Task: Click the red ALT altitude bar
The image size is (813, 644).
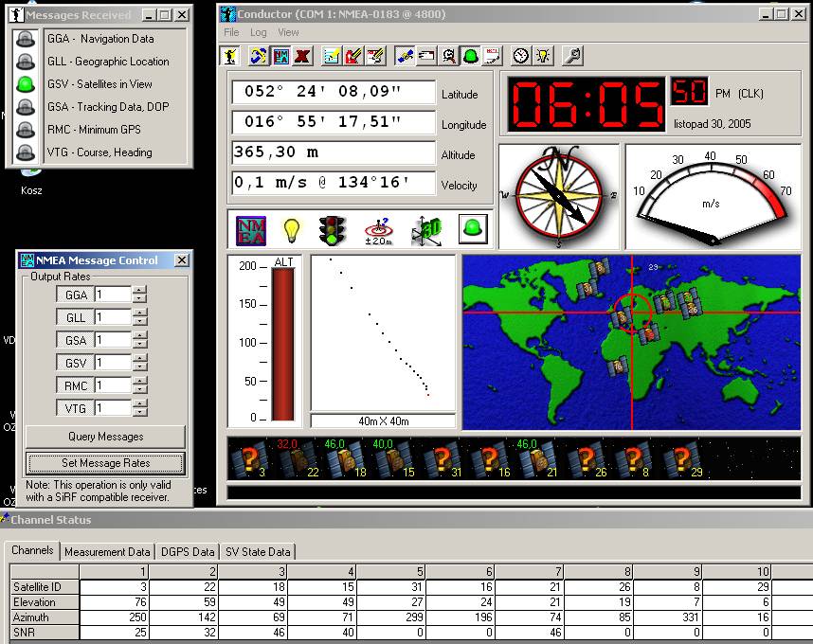Action: pyautogui.click(x=284, y=345)
